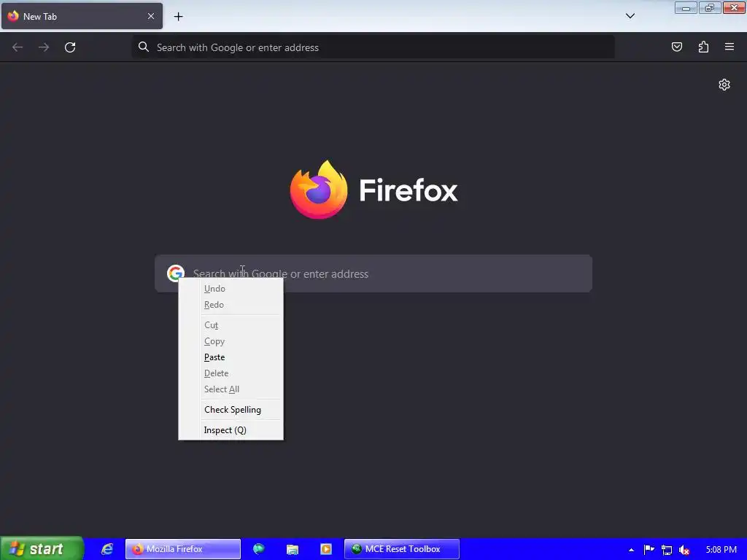Click the magnifier icon in address bar
Screen dimensions: 747x560
coord(144,47)
